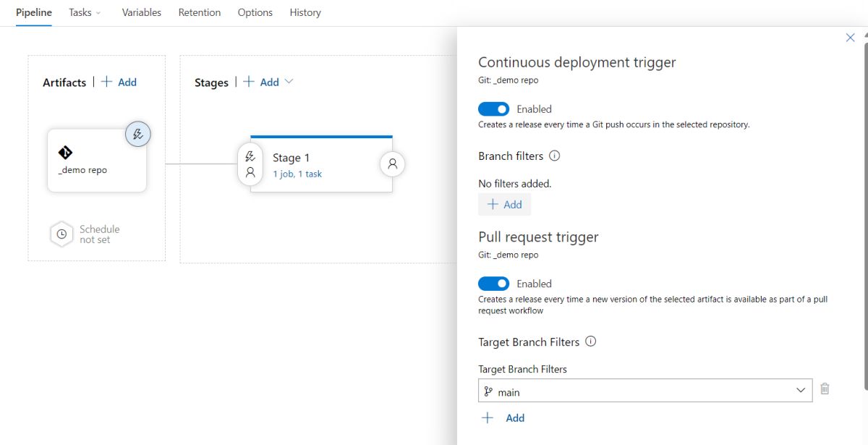
Task: Click the Branch filters info icon
Action: point(555,156)
